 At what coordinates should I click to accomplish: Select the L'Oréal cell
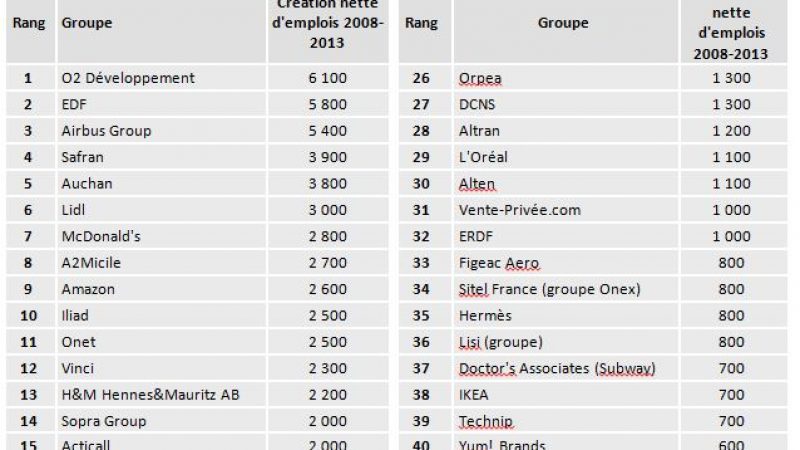click(x=483, y=157)
